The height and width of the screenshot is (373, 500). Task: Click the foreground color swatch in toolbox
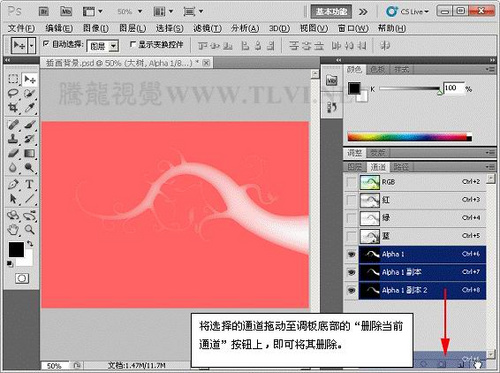[16, 249]
